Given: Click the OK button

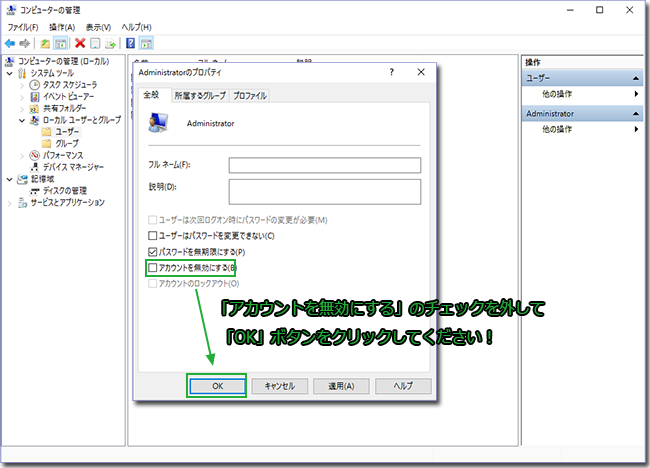Looking at the screenshot, I should pos(217,386).
